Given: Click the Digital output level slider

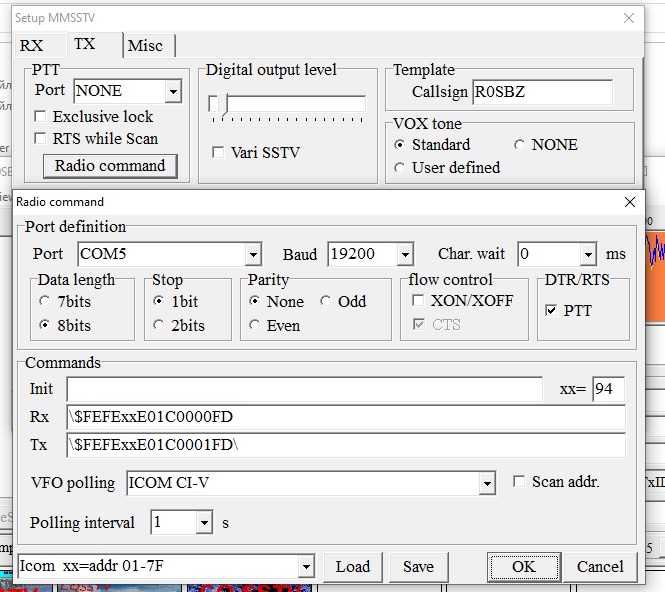Looking at the screenshot, I should click(x=286, y=104).
